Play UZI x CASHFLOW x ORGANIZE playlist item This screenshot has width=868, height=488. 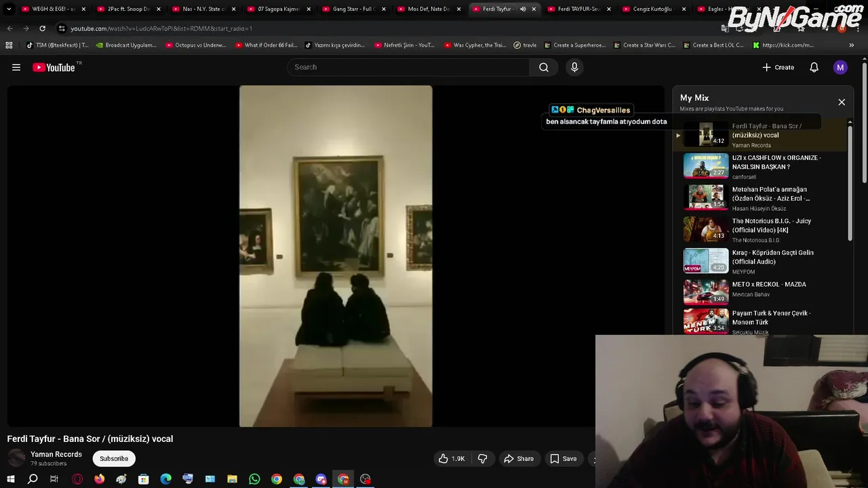765,166
